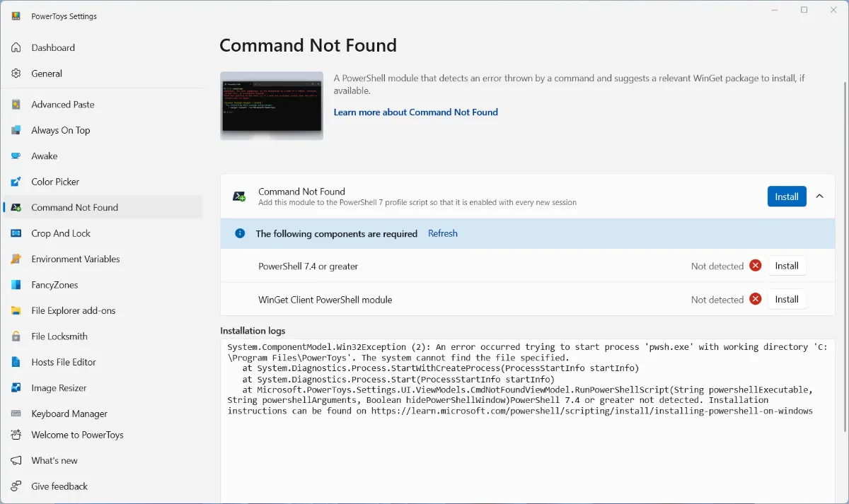Screen dimensions: 849x504
Task: Click the File Locksmith lock icon
Action: (16, 337)
